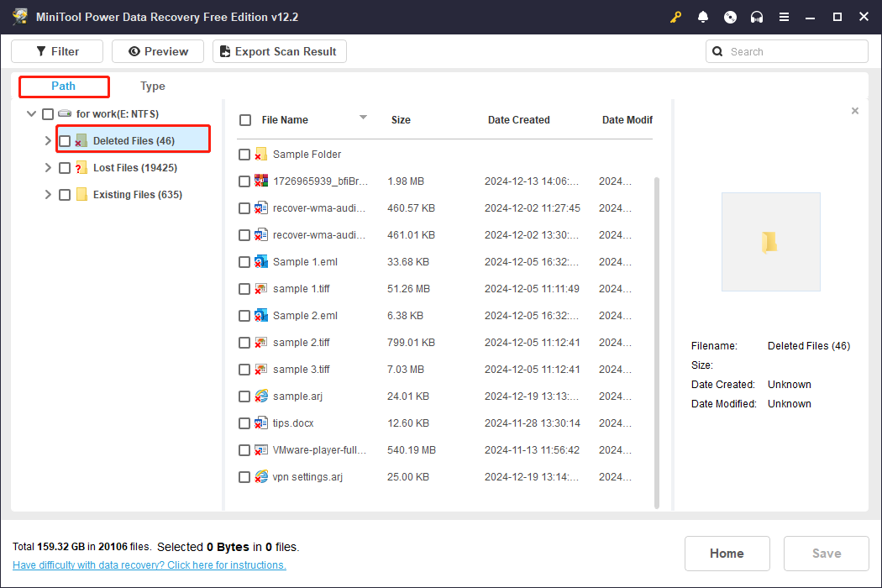882x588 pixels.
Task: Click the register key icon in title bar
Action: (675, 17)
